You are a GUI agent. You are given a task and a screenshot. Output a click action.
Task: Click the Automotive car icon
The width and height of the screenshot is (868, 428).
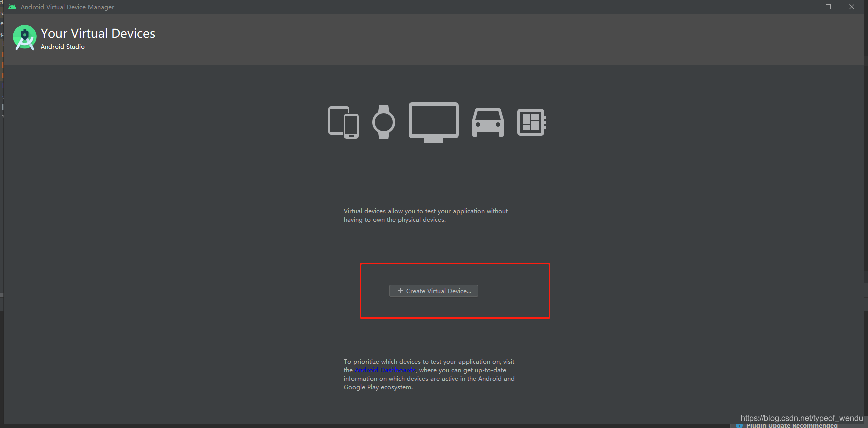[x=488, y=122]
